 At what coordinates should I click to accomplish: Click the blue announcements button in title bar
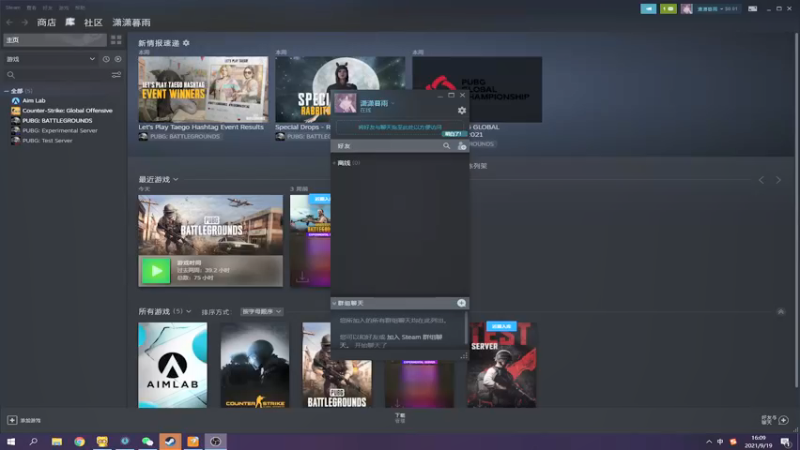click(x=648, y=9)
